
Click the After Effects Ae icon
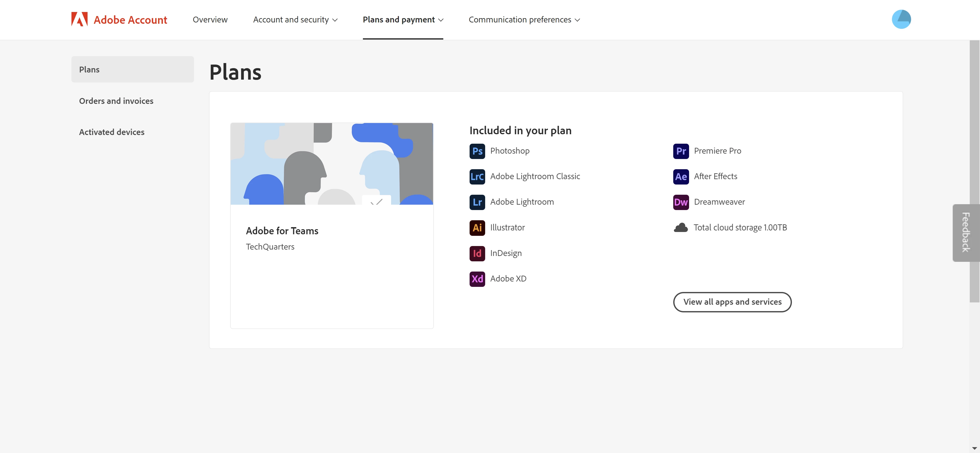[x=681, y=177]
